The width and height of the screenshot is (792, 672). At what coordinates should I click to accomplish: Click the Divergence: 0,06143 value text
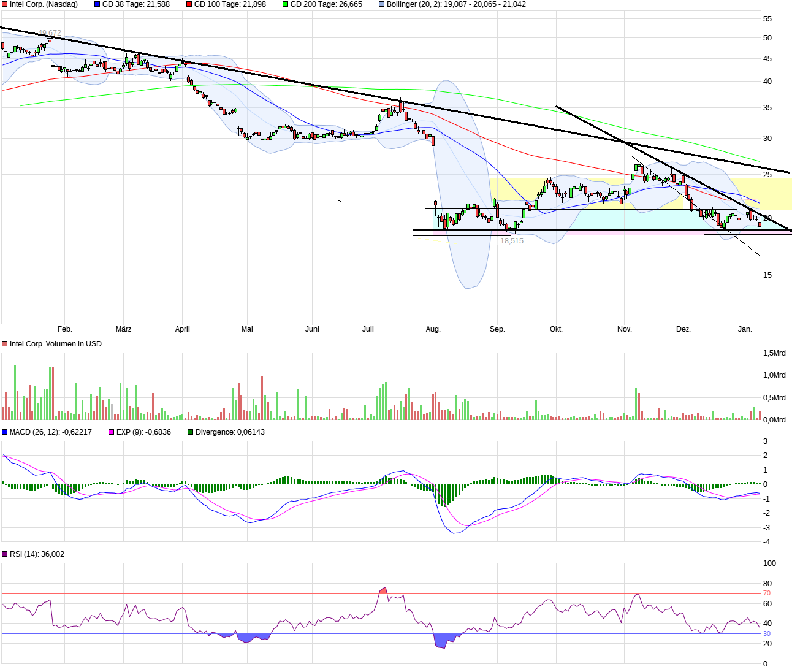pyautogui.click(x=230, y=432)
